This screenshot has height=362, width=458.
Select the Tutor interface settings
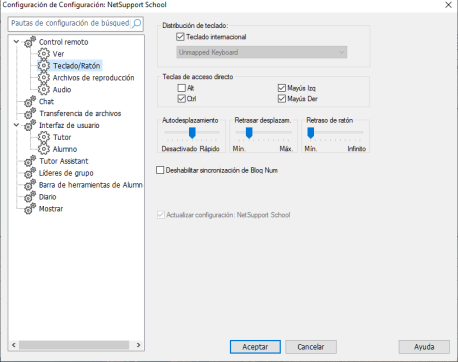coord(62,137)
